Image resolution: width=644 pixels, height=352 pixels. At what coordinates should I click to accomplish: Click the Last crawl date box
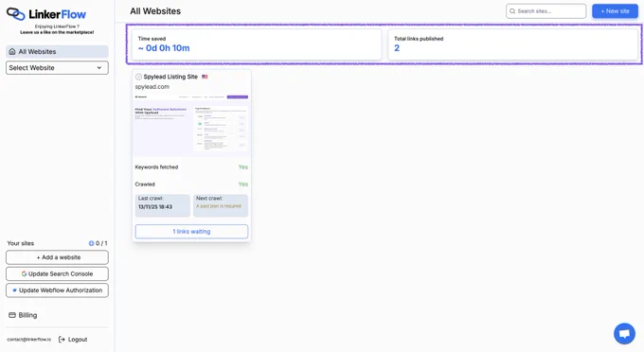(163, 205)
